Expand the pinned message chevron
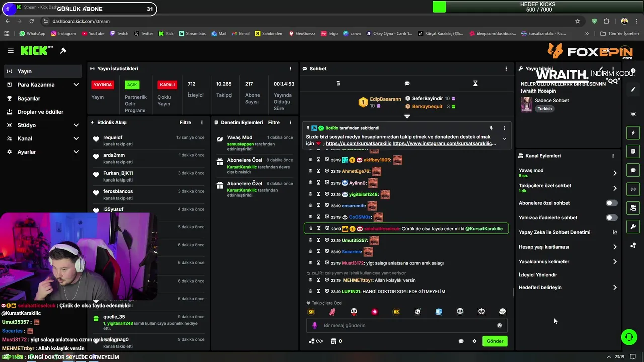 pyautogui.click(x=504, y=139)
